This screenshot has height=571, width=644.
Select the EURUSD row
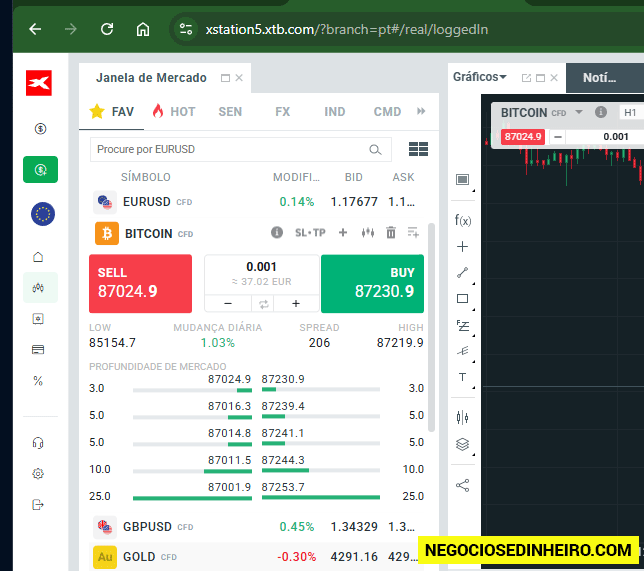click(258, 202)
